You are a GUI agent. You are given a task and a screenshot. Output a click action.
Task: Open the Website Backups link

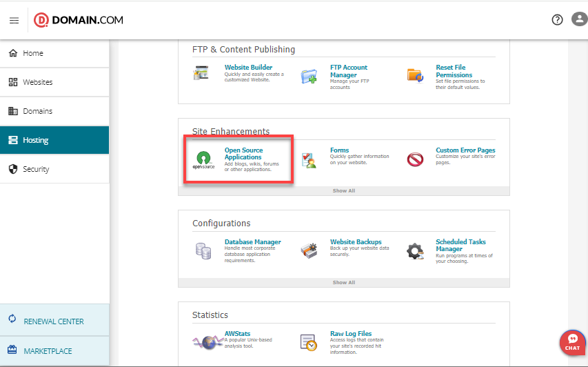(356, 242)
